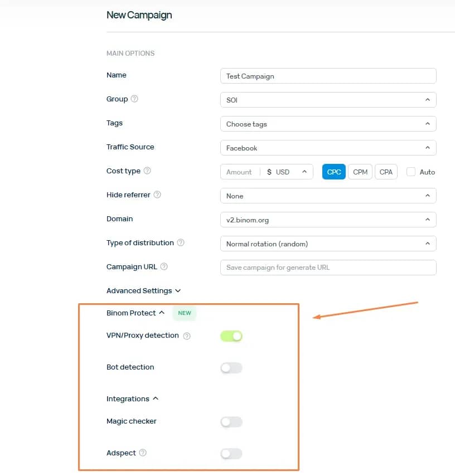Open the Group help question-mark icon
Viewport: 455px width, 476px height.
coord(134,99)
